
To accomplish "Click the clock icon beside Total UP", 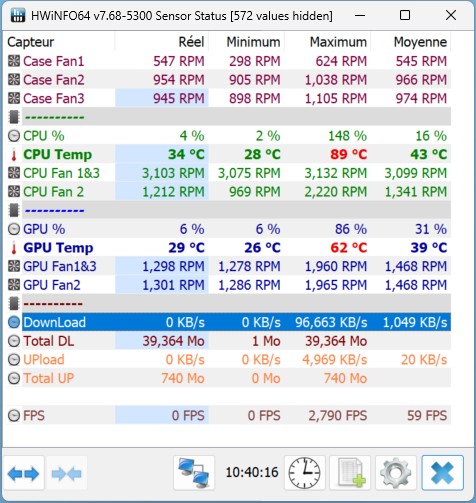I will click(x=14, y=378).
